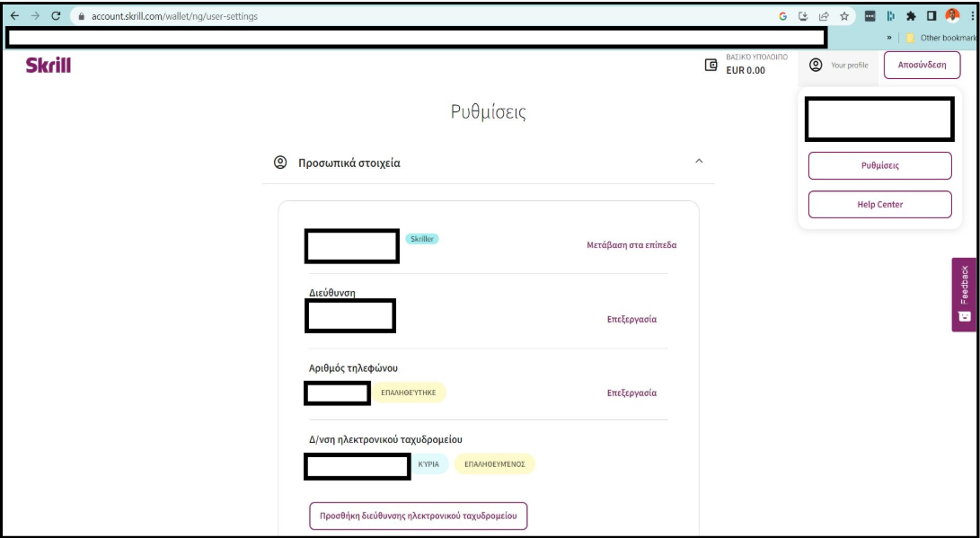Click the share page icon in address bar
This screenshot has height=538, width=980.
[825, 16]
